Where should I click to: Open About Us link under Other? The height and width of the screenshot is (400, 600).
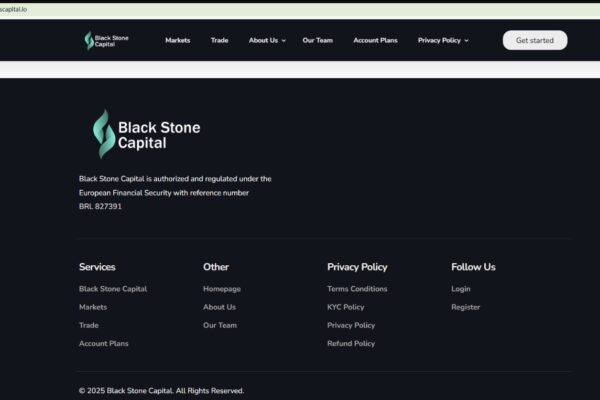[219, 307]
